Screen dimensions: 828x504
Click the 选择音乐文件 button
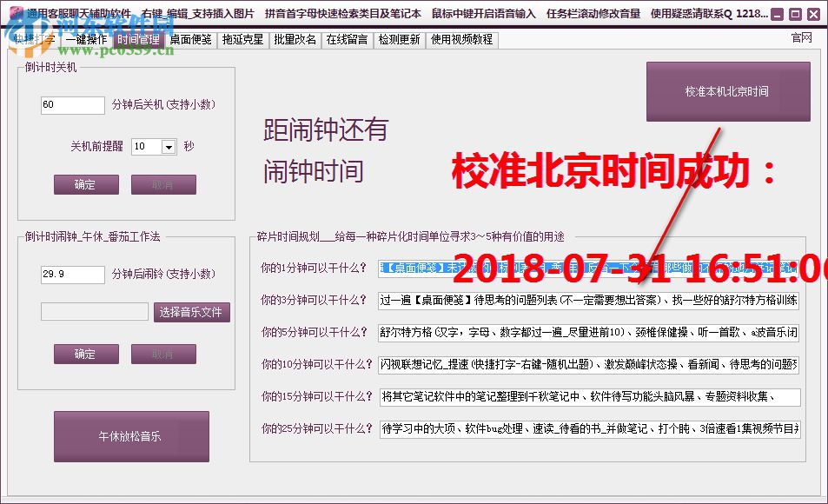coord(191,312)
